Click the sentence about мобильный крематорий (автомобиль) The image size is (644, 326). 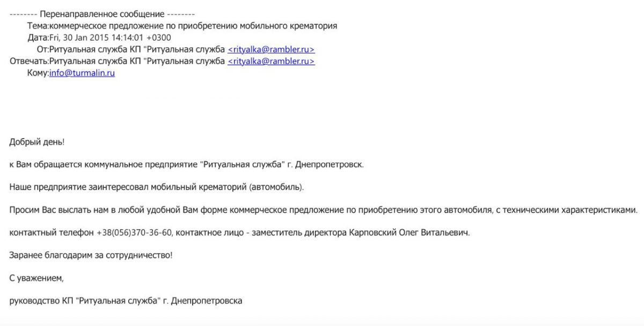(156, 187)
